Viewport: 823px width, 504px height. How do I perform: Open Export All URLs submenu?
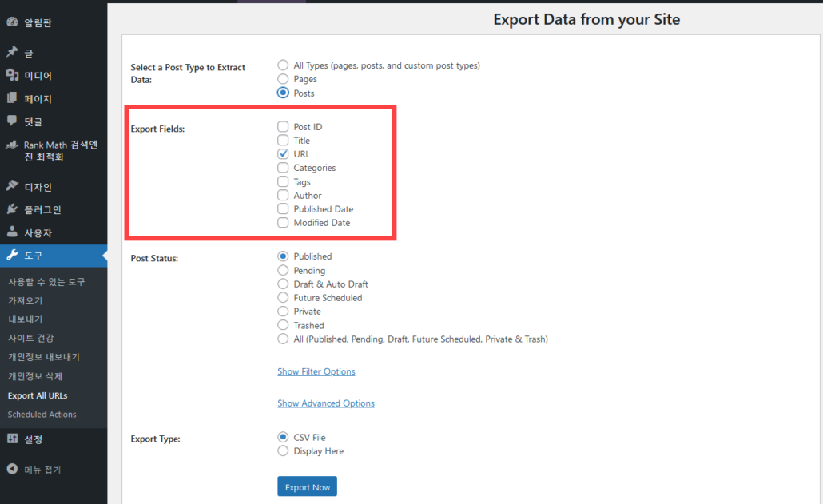(x=38, y=395)
